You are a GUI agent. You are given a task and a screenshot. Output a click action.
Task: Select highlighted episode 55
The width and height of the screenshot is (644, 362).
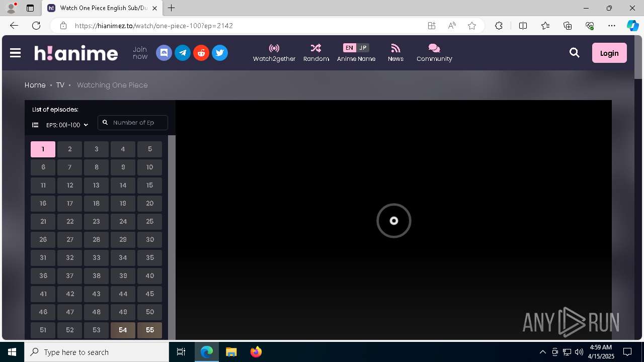[149, 330]
